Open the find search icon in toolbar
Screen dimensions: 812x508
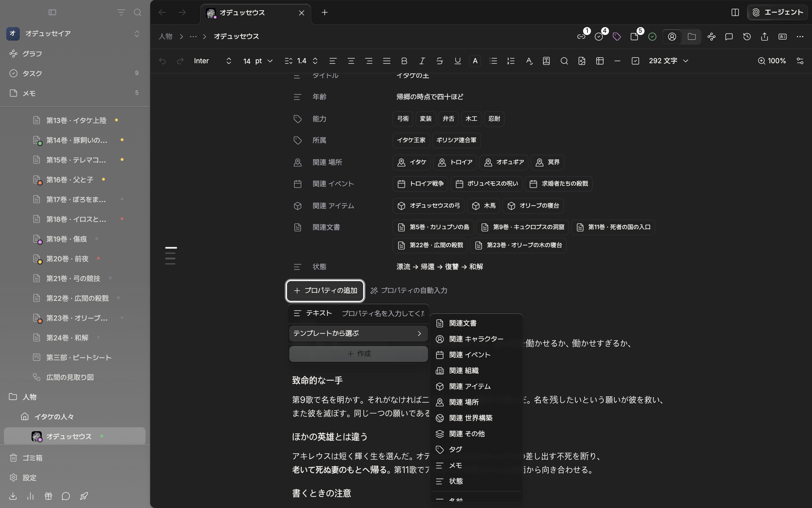pyautogui.click(x=564, y=61)
